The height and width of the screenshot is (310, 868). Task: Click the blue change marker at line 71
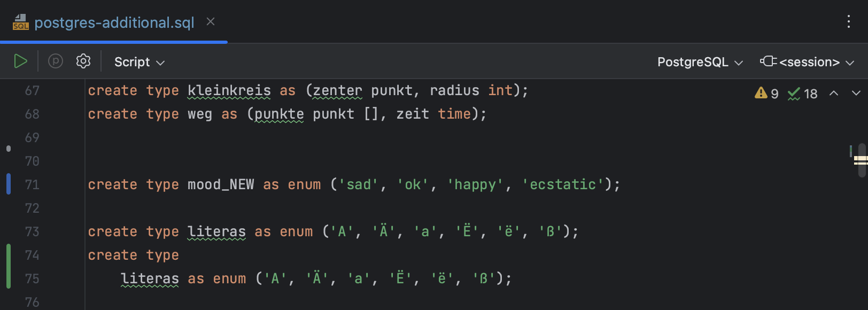(9, 184)
